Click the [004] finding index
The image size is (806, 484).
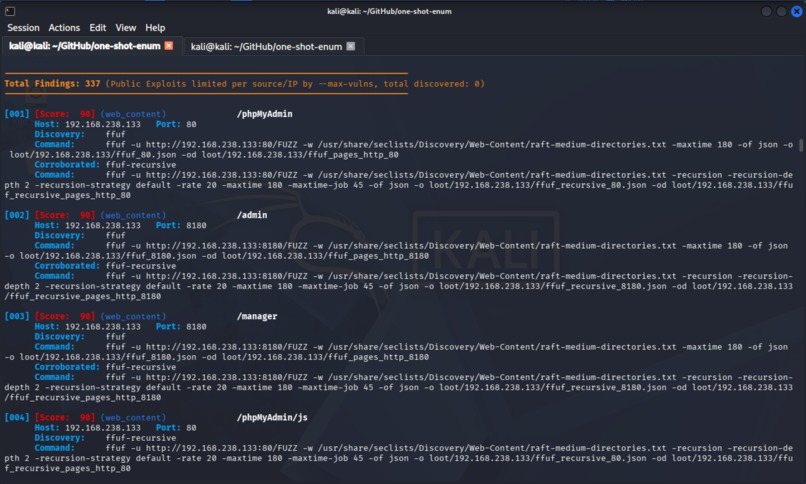17,417
